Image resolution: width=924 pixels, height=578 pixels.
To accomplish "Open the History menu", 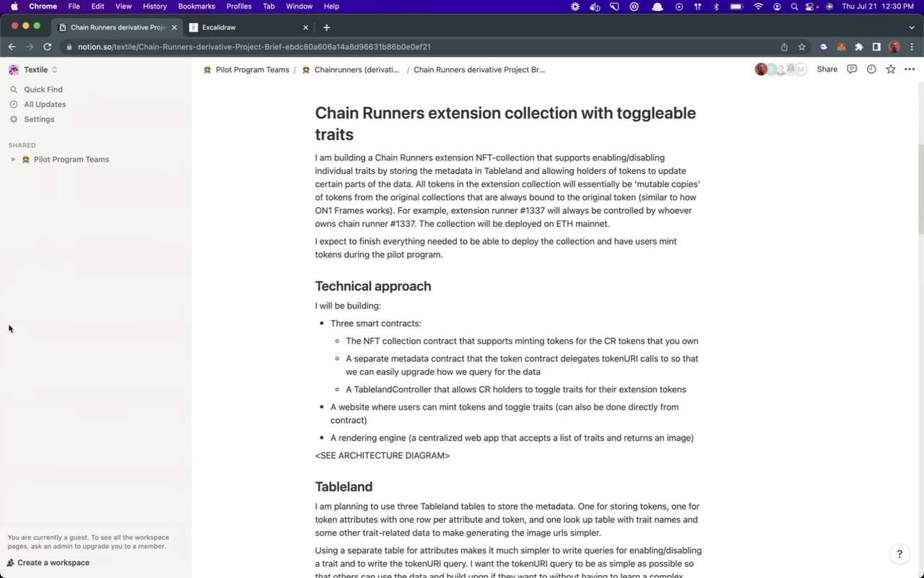I will [x=154, y=7].
